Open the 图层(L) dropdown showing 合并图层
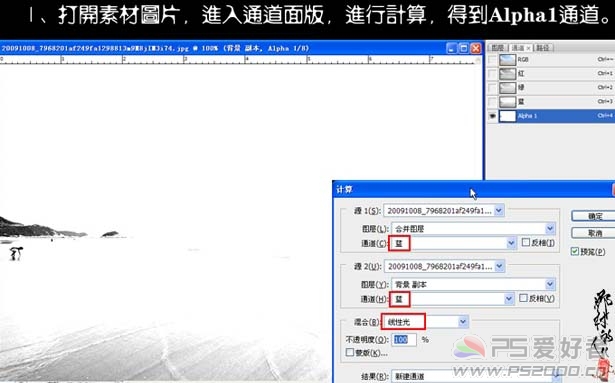Viewport: 615px width, 383px height. pos(473,228)
